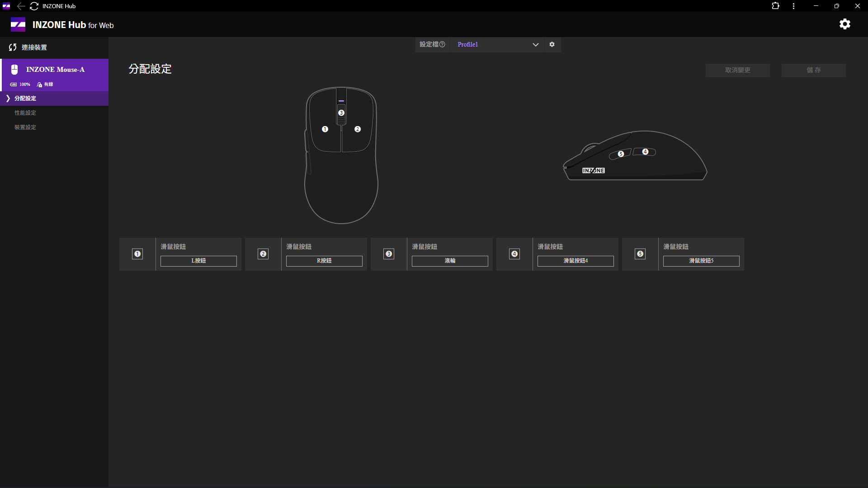The image size is (868, 488).
Task: Click the 取消變更 cancel changes button
Action: (737, 70)
